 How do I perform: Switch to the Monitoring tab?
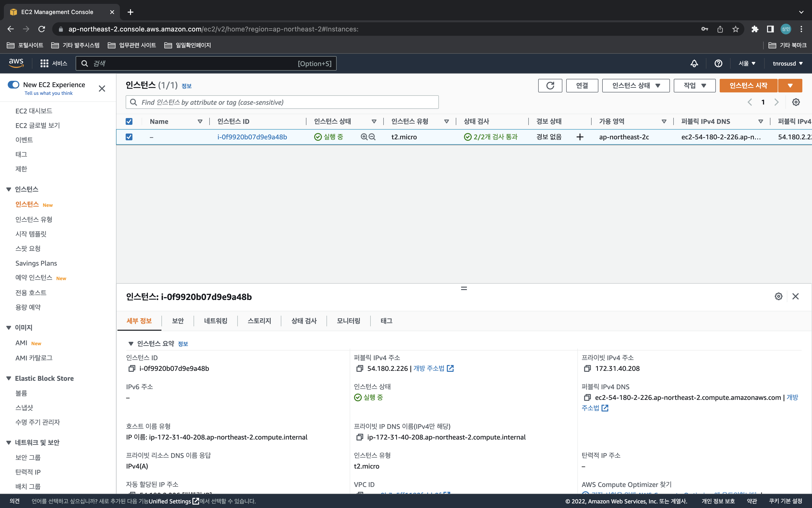pos(349,321)
